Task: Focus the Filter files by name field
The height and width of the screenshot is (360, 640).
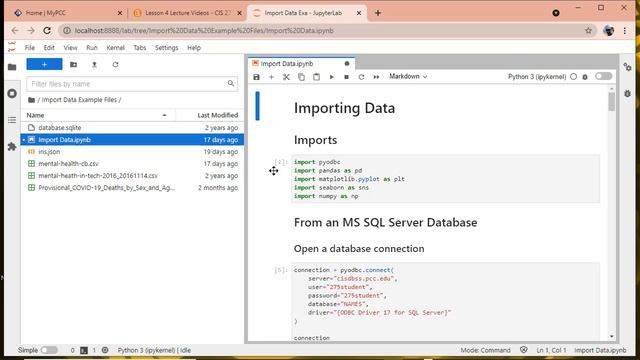Action: click(132, 84)
